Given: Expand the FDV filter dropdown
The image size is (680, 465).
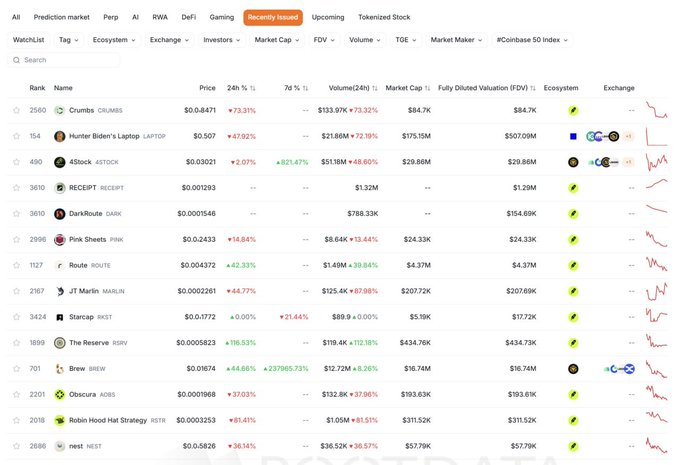Looking at the screenshot, I should (324, 40).
